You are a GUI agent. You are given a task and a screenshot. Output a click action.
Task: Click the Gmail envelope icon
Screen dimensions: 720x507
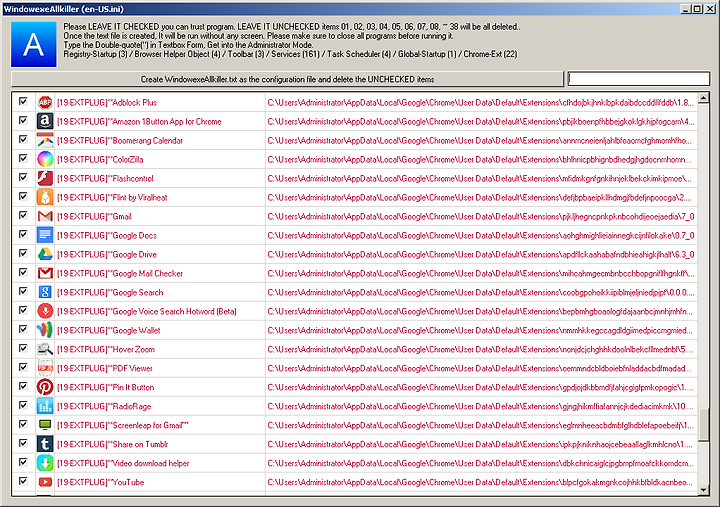point(45,216)
